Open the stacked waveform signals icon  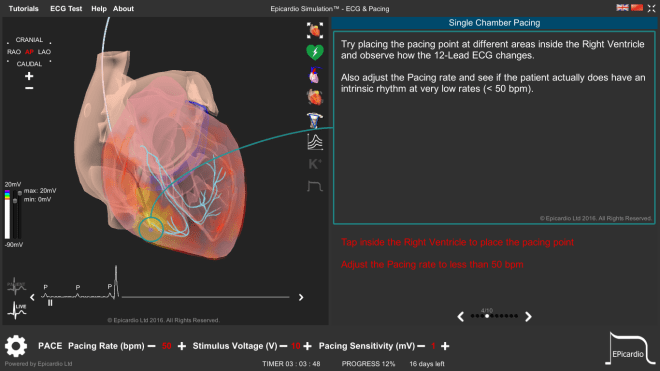click(315, 142)
